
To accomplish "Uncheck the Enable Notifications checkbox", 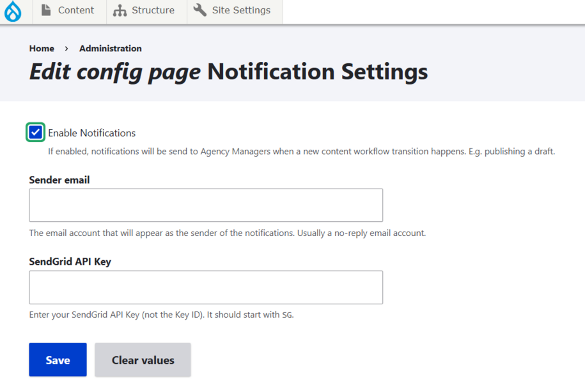I will point(36,132).
